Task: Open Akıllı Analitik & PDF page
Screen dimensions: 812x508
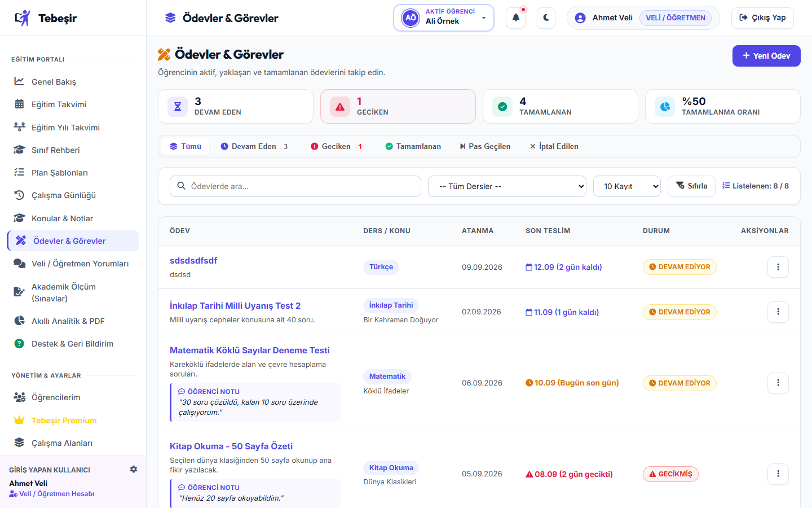Action: 73,321
